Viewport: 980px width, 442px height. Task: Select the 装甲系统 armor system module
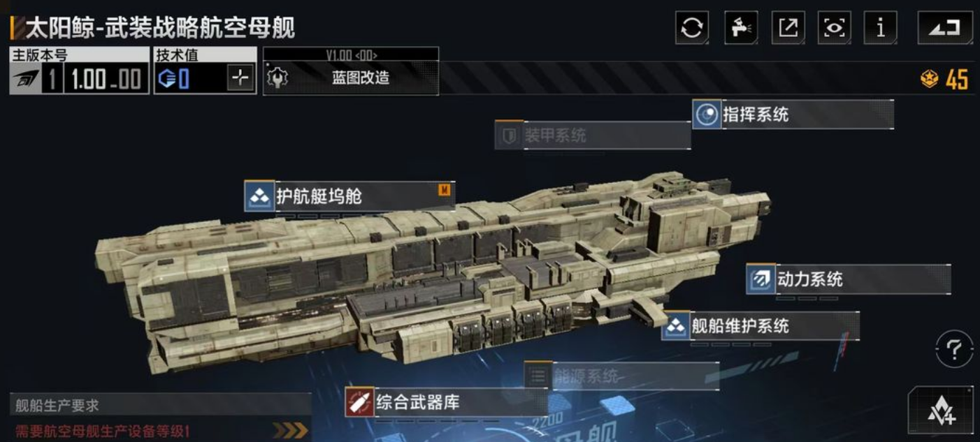(x=593, y=135)
